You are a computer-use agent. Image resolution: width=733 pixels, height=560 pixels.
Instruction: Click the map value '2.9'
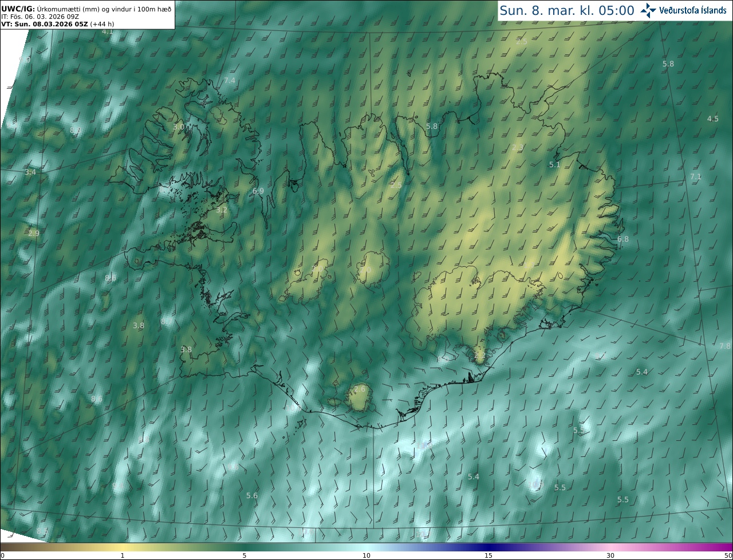pyautogui.click(x=34, y=234)
